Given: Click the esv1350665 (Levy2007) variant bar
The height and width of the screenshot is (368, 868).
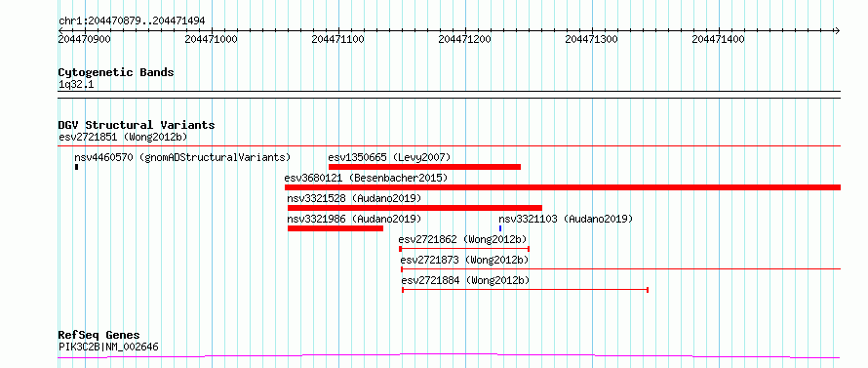Looking at the screenshot, I should (x=424, y=167).
